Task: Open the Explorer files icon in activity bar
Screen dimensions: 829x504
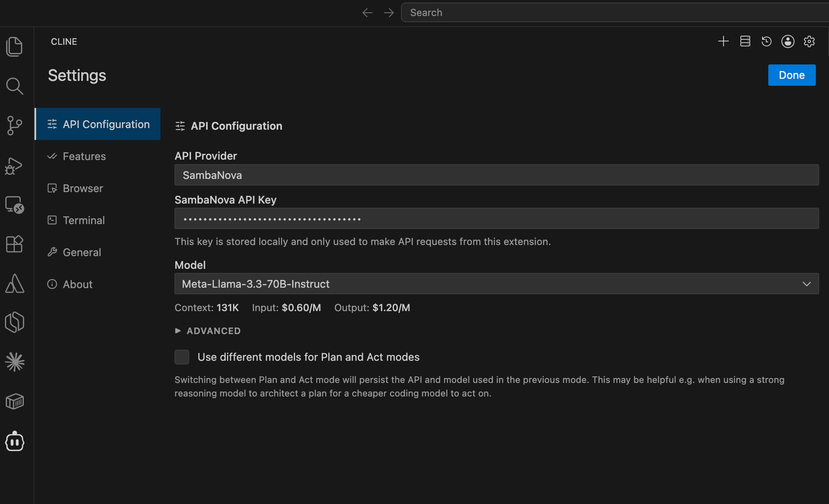Action: (14, 46)
